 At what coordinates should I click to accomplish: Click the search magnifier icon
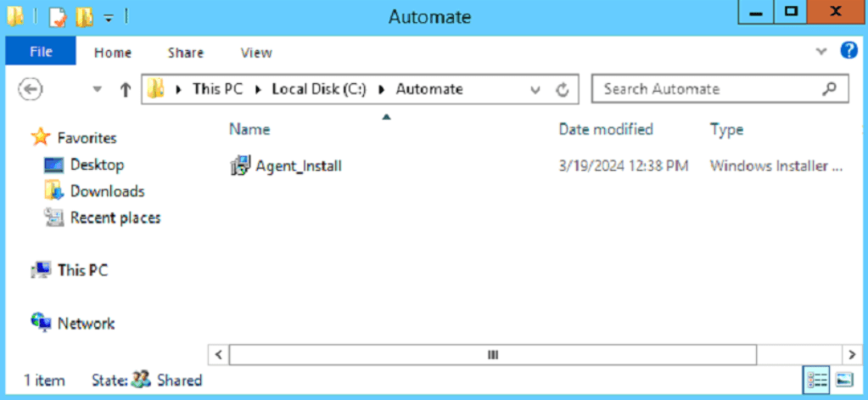(829, 89)
